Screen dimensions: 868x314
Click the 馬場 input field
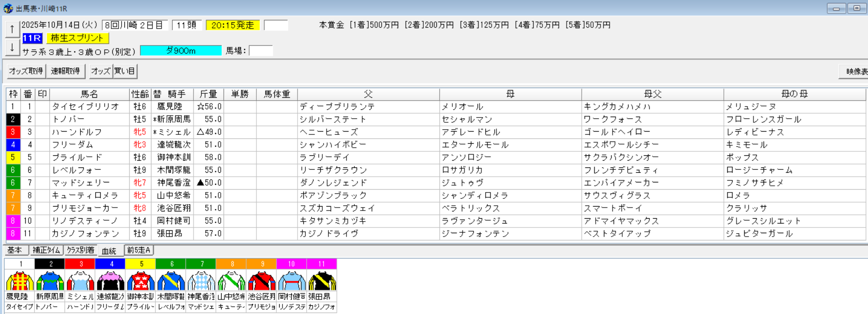tap(261, 51)
